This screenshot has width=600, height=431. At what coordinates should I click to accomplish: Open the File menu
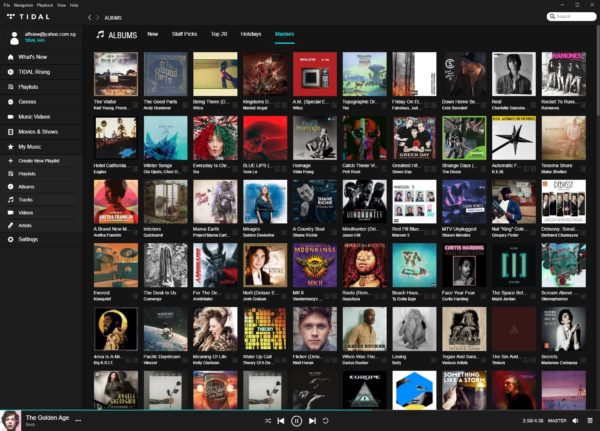click(x=7, y=5)
